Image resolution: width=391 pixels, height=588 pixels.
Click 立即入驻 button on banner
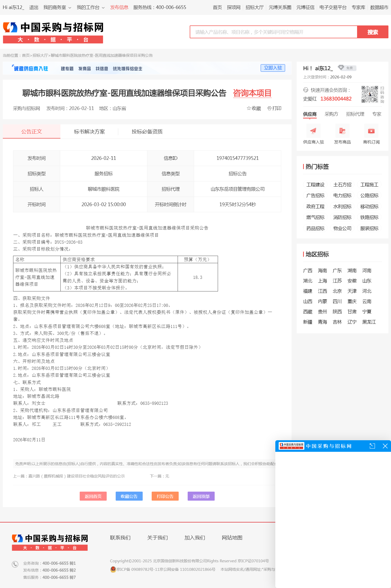273,68
